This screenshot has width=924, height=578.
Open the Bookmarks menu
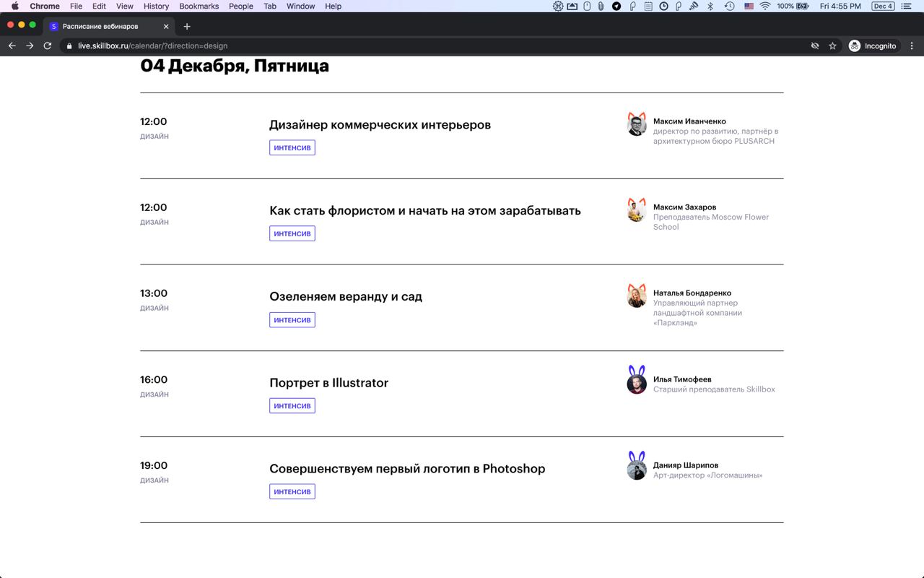[x=199, y=6]
